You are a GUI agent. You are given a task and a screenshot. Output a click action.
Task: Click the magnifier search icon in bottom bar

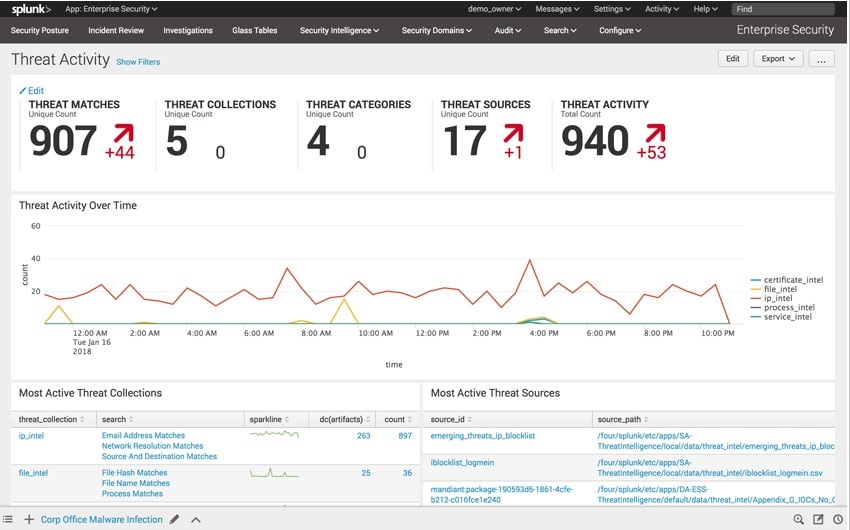[x=799, y=519]
